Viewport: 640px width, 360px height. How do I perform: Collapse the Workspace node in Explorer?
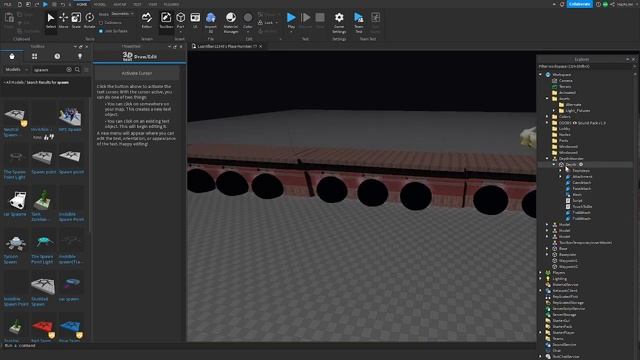pos(540,75)
